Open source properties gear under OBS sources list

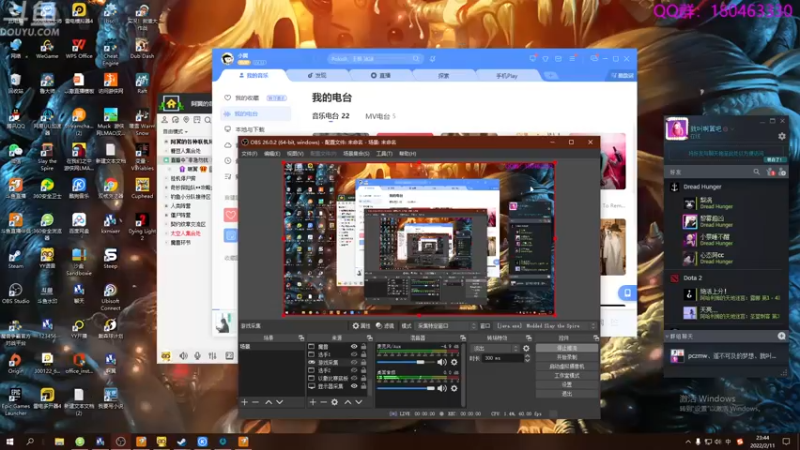click(x=334, y=402)
